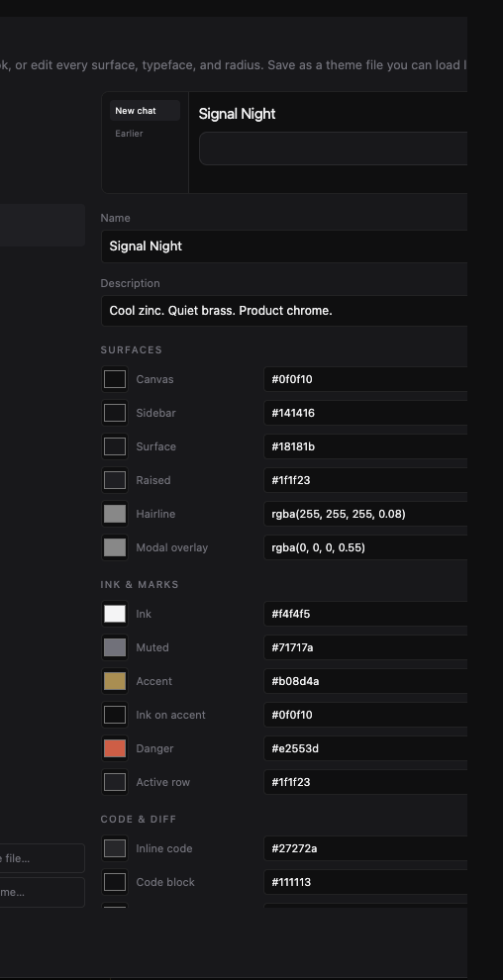Edit the Accent hex value #b08d4a

365,682
